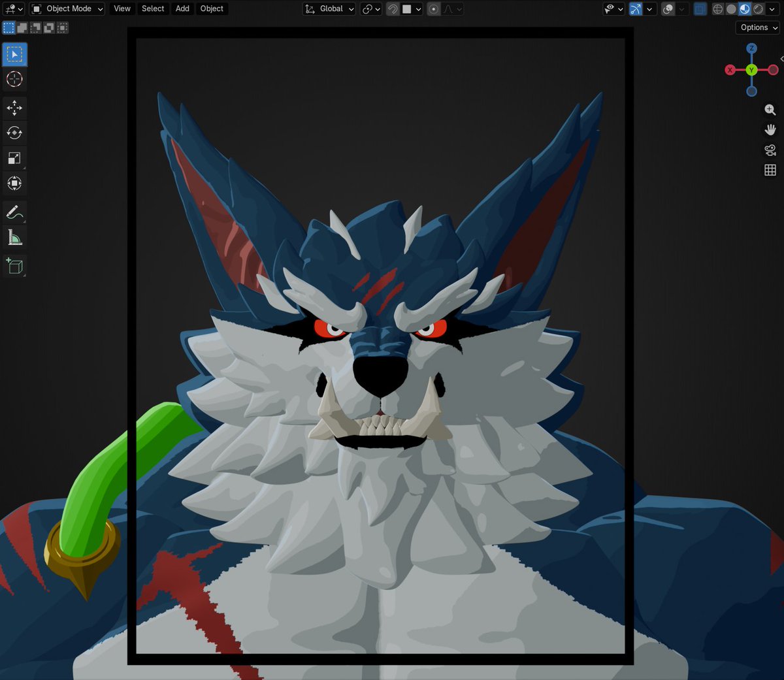Click the green Y axis gizmo center
Screen dimensions: 784x680
pos(751,70)
